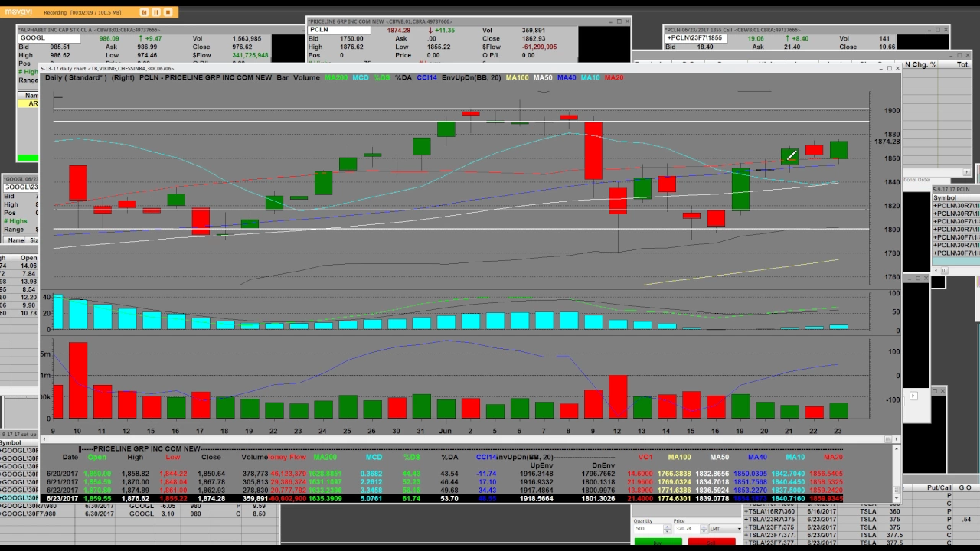
Task: Maximize the PCLN 1855 Call quote window
Action: click(x=937, y=29)
